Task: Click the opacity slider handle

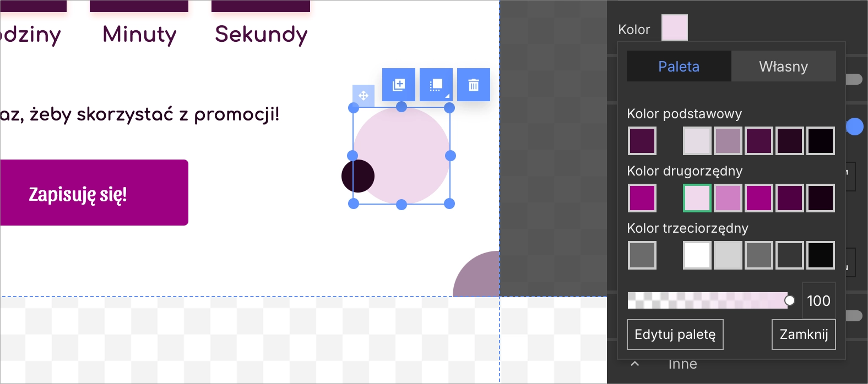Action: click(789, 300)
